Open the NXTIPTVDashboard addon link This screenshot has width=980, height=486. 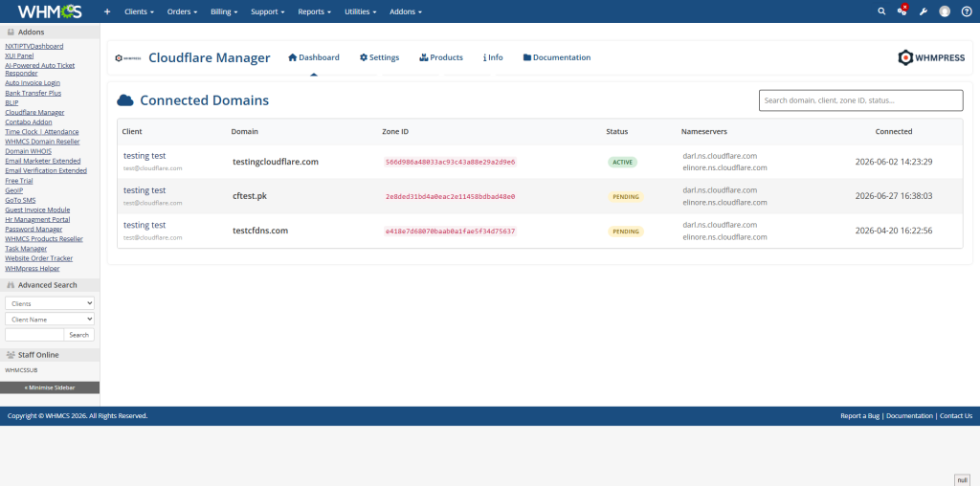(x=33, y=46)
